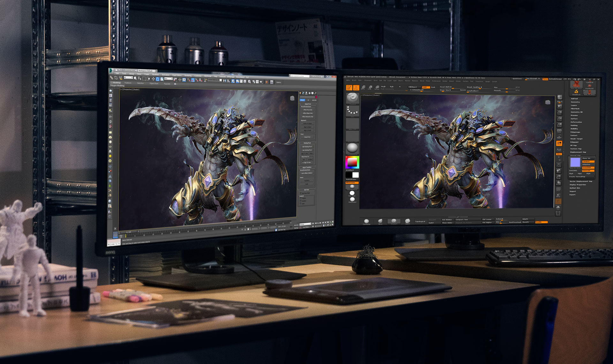The image size is (613, 364).
Task: Open the Rendering menu in 3ds Max
Action: tap(188, 76)
